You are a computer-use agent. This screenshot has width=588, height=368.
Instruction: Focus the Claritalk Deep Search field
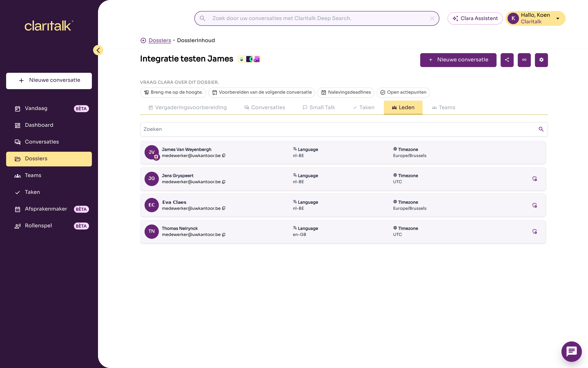317,18
